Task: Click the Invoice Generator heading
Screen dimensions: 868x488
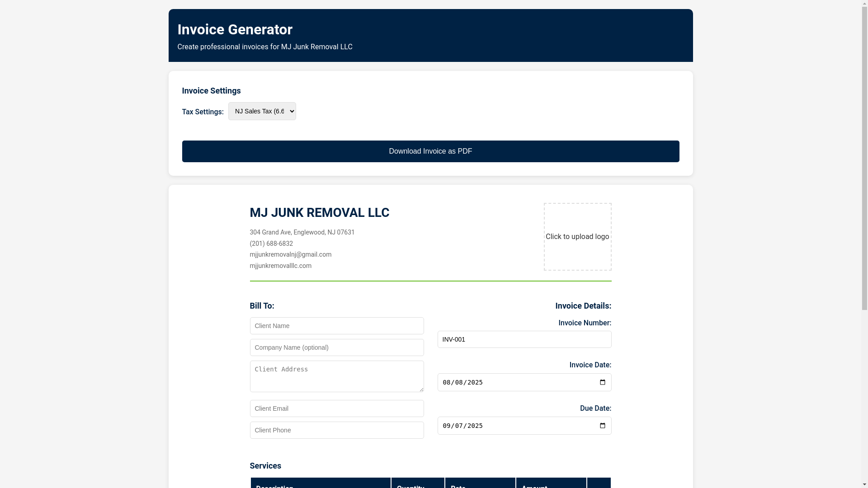Action: coord(235,29)
